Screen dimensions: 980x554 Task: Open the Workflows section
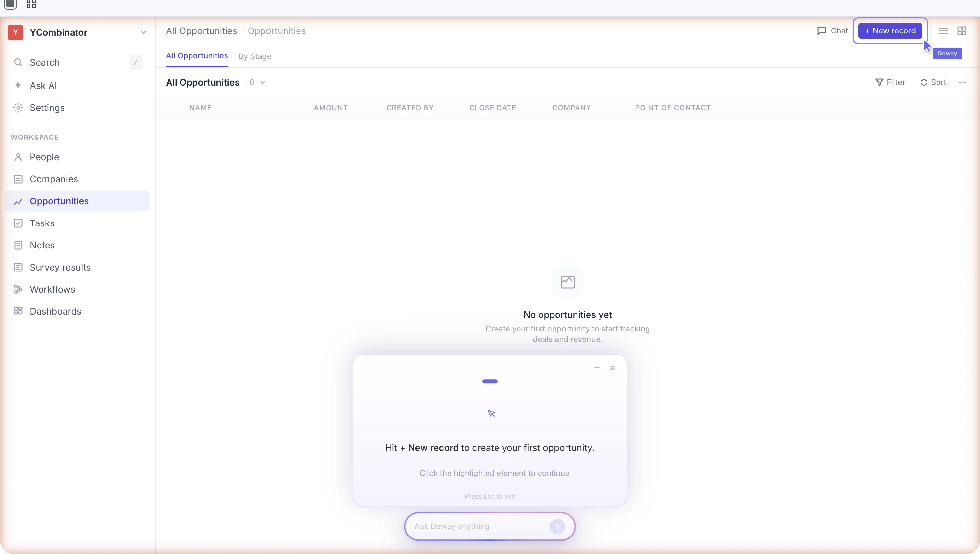click(52, 289)
